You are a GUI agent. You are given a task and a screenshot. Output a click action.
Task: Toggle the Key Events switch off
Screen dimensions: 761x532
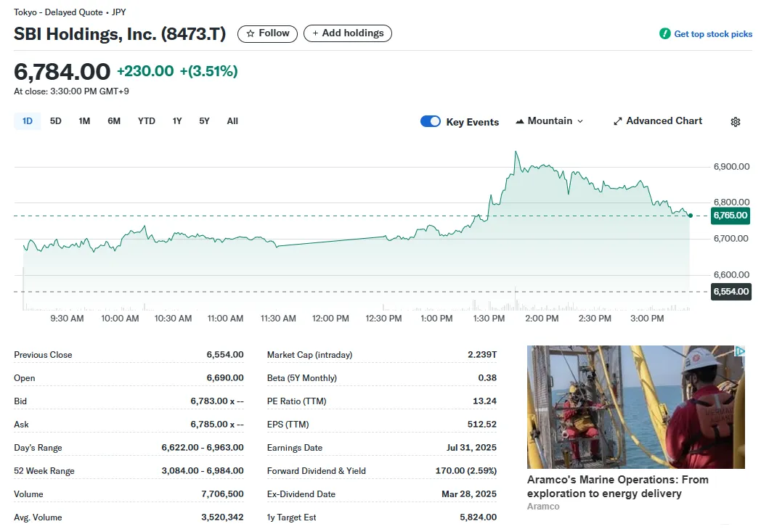point(431,121)
